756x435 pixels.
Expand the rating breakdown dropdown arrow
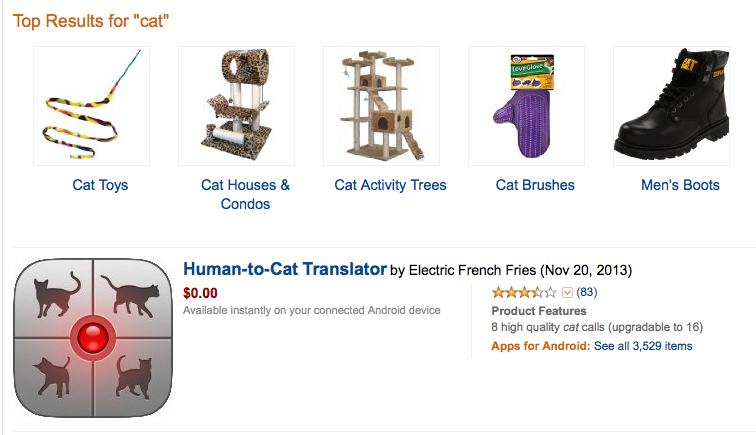pos(568,293)
